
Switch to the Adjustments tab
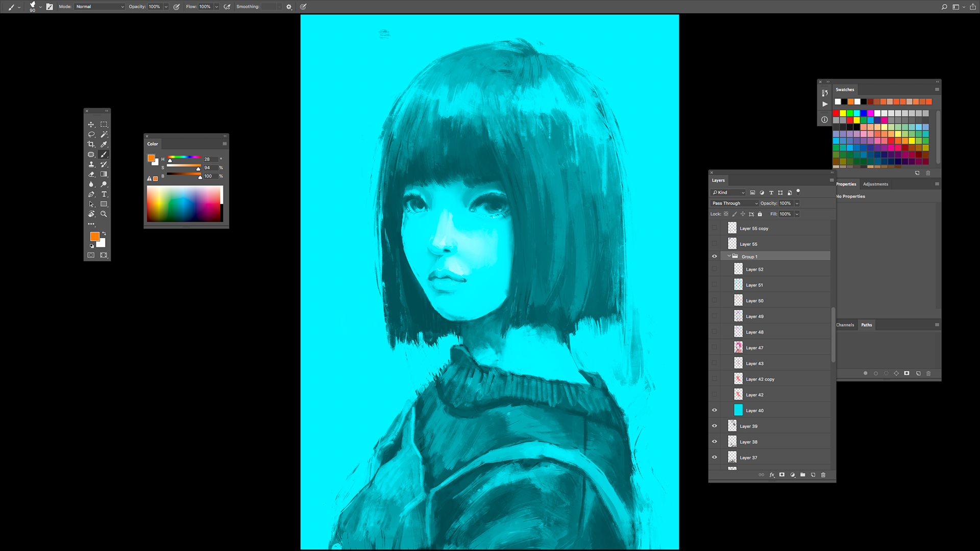(875, 184)
